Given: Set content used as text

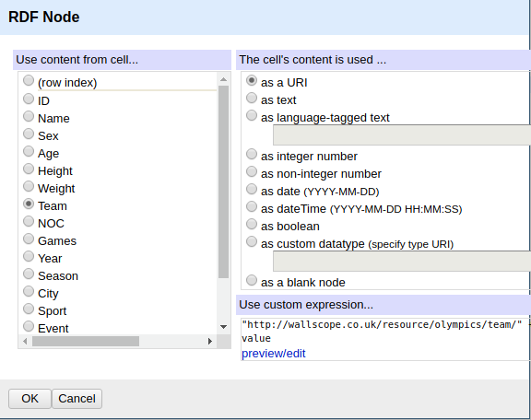Looking at the screenshot, I should click(x=252, y=99).
